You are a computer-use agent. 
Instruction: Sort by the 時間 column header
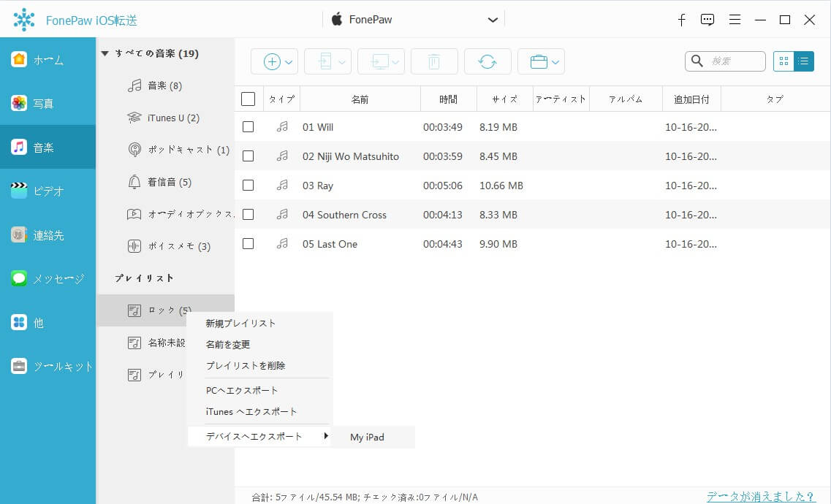448,99
